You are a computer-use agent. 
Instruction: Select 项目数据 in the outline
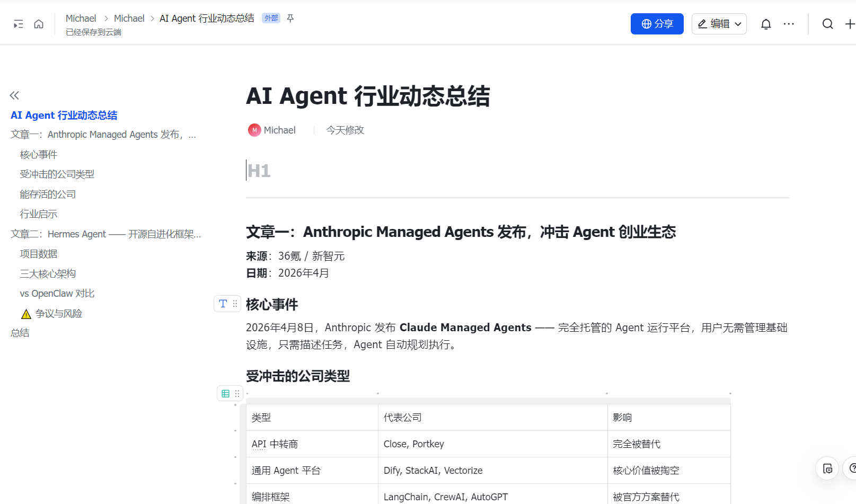click(39, 254)
